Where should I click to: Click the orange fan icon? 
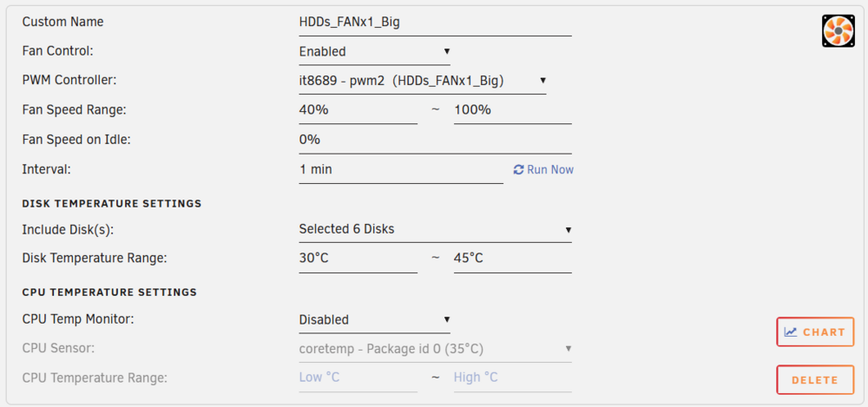[838, 31]
